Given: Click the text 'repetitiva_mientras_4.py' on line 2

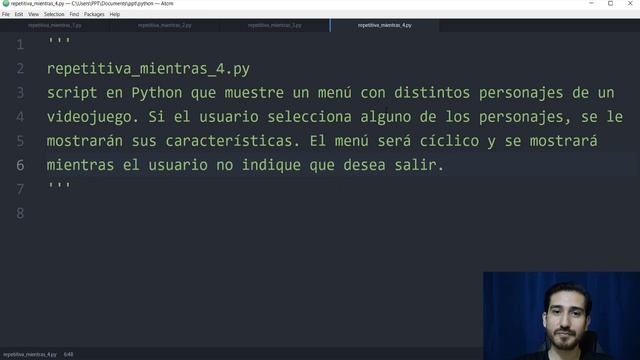Looking at the screenshot, I should (x=148, y=69).
